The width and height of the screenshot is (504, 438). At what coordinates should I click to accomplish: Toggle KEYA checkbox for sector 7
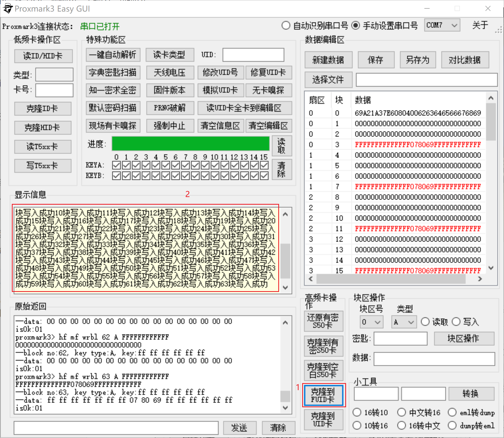(x=185, y=166)
